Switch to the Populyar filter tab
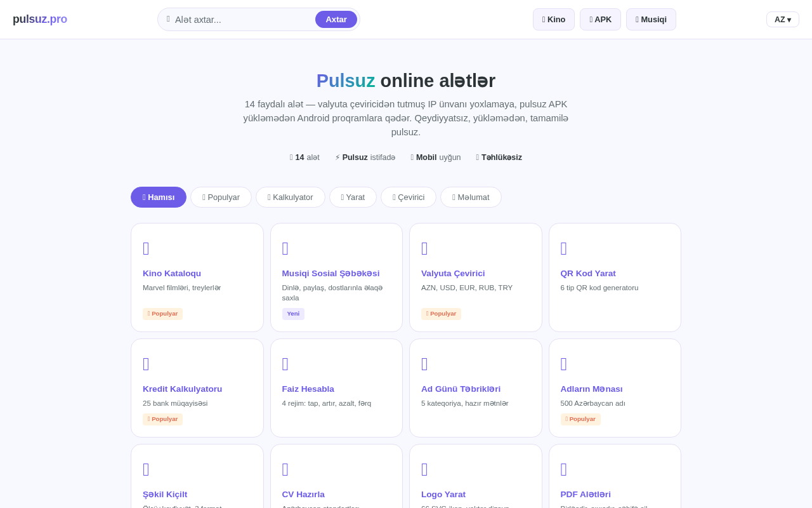The image size is (812, 508). [221, 197]
